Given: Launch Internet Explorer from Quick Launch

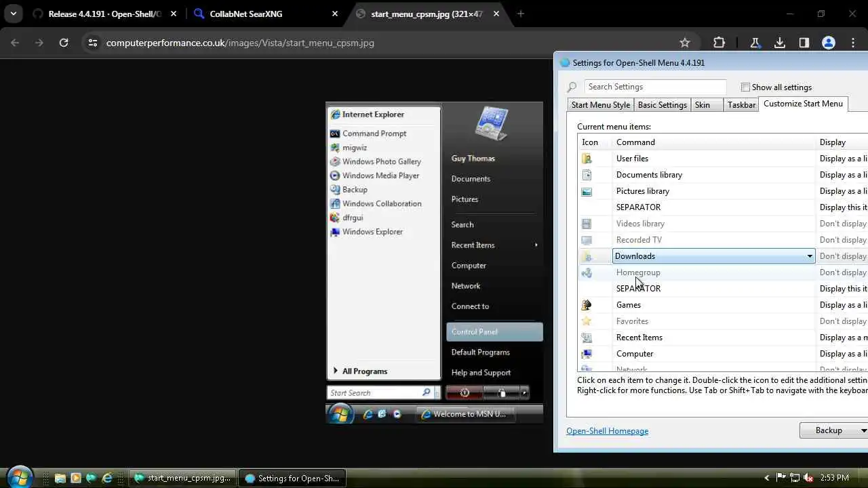Looking at the screenshot, I should coord(107,478).
